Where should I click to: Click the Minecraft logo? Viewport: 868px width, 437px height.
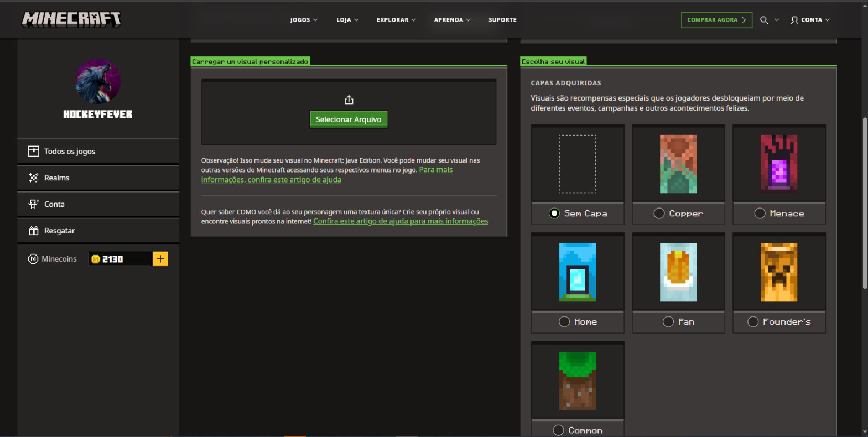[71, 19]
